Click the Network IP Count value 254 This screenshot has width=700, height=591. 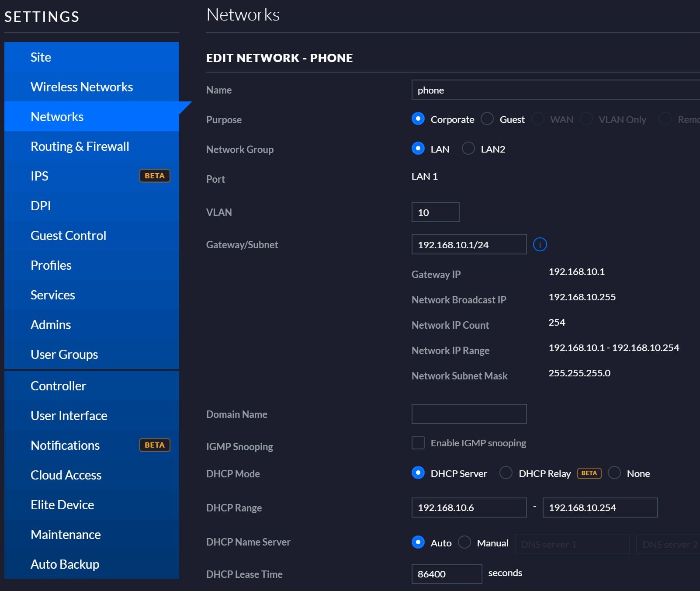pyautogui.click(x=557, y=322)
